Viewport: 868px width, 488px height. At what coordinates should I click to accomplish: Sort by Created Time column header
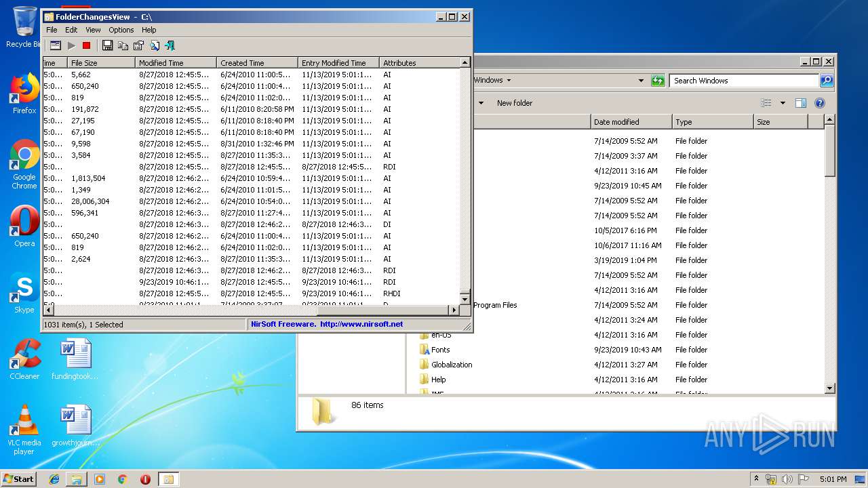(258, 63)
